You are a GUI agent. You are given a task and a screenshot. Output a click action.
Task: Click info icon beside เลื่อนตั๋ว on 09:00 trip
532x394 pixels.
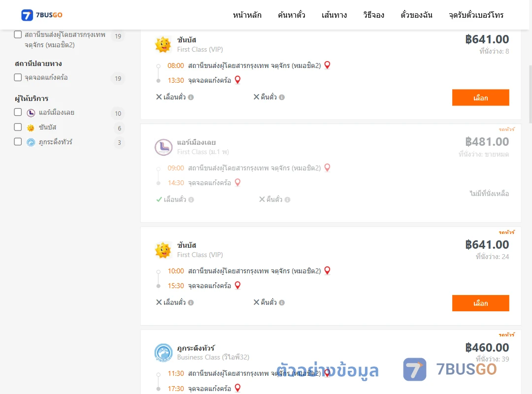tap(191, 200)
